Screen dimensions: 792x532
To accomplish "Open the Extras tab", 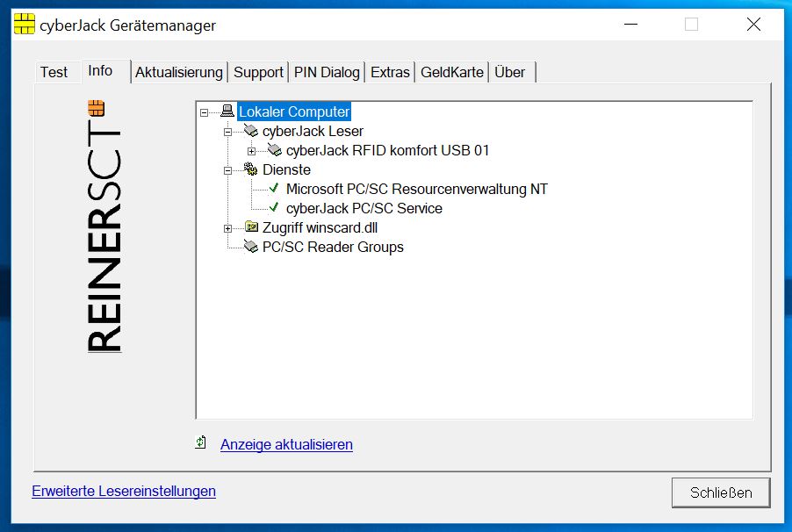I will coord(390,72).
